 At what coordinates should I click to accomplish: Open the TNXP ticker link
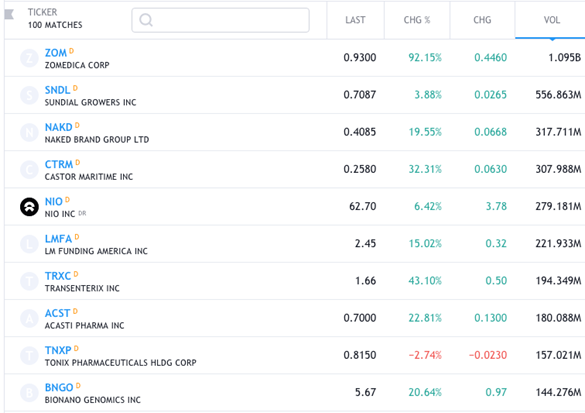pyautogui.click(x=58, y=350)
